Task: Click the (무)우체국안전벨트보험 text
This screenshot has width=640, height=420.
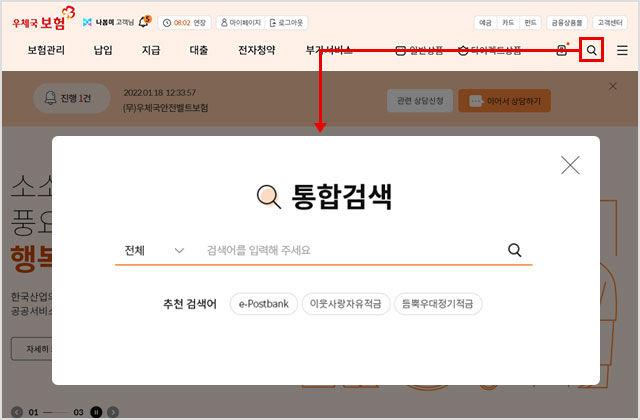Action: (165, 108)
